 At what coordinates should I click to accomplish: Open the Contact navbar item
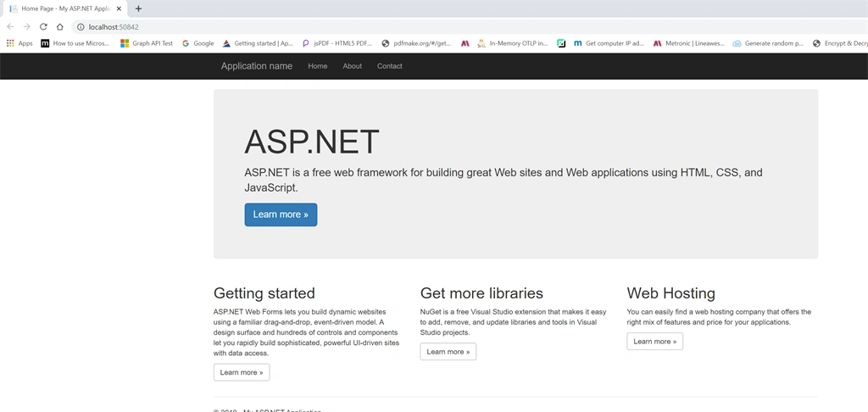tap(390, 66)
